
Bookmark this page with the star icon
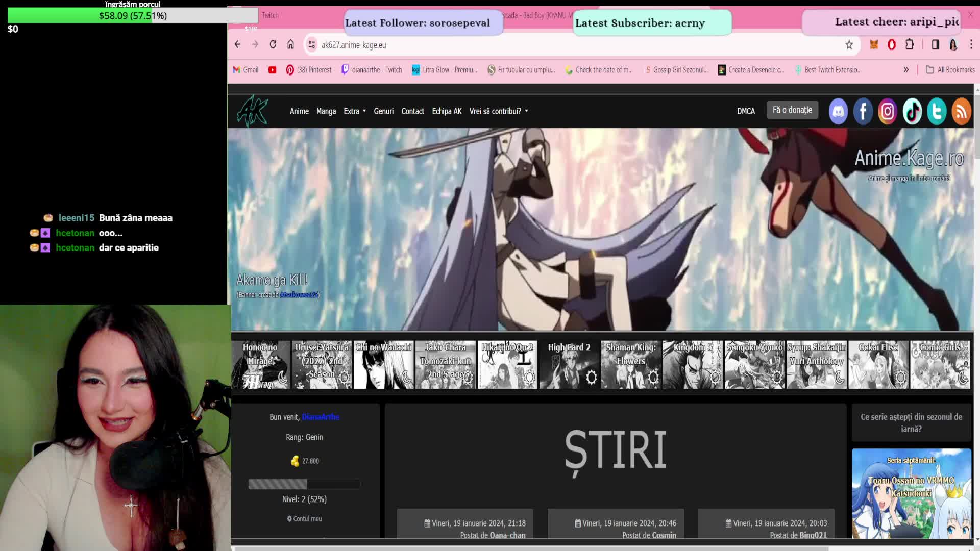(849, 45)
